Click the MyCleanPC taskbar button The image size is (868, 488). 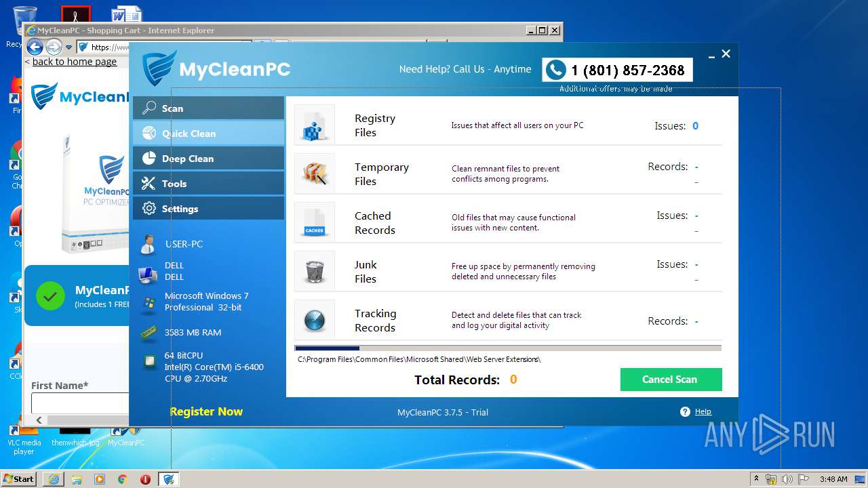(x=168, y=479)
